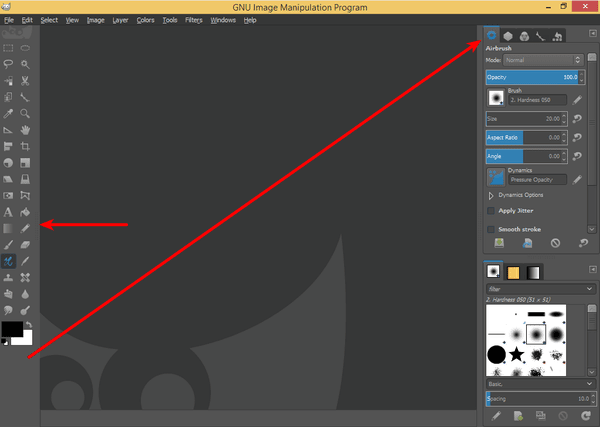Switch to the Gradients tab
Screen dimensions: 600x427
tap(533, 272)
